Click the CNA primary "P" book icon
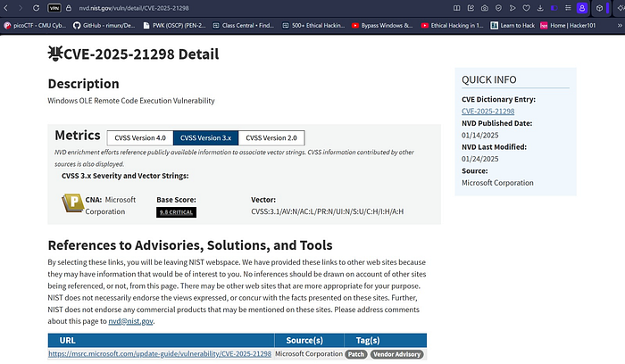The image size is (625, 364). [72, 203]
